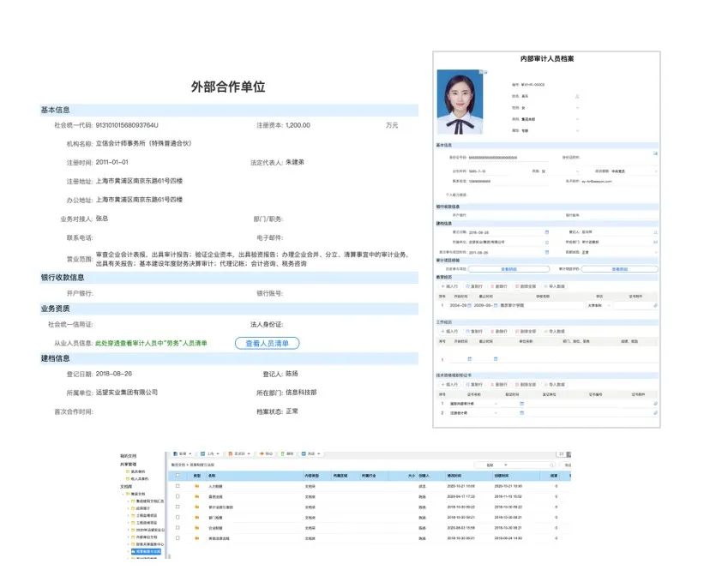The height and width of the screenshot is (582, 728).
Task: Select 共享管理 in the left sidebar
Action: click(129, 463)
